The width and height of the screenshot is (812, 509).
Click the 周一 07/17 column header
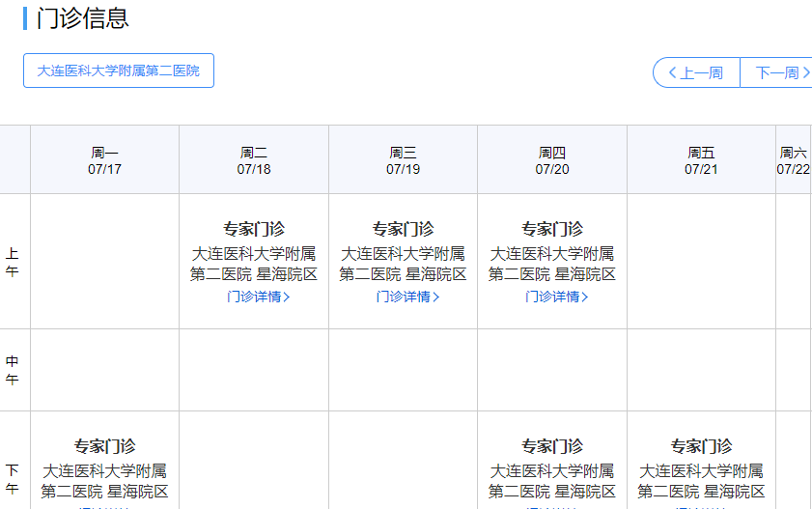tap(104, 160)
